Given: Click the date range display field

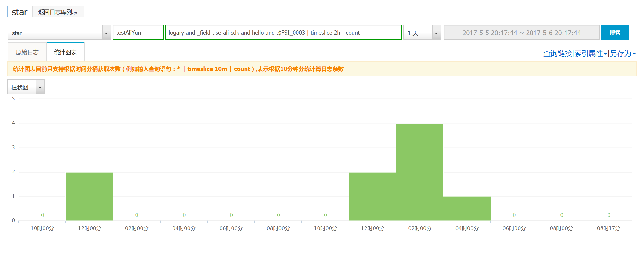Looking at the screenshot, I should (521, 33).
